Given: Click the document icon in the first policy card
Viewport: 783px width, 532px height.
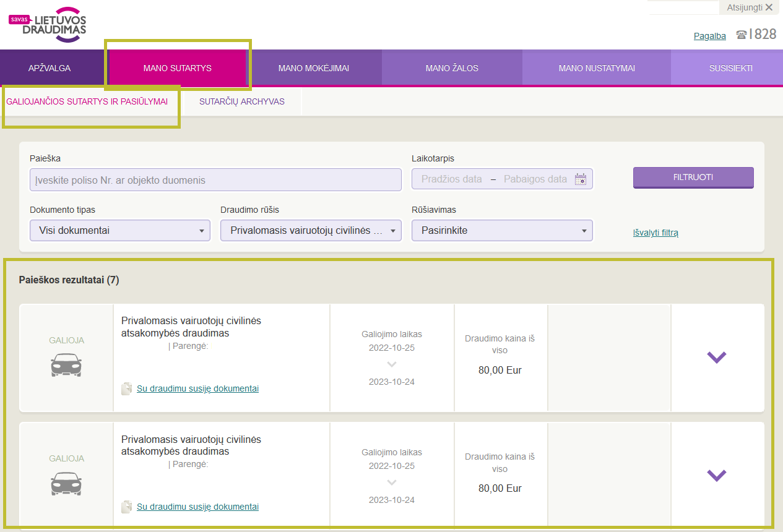Looking at the screenshot, I should (126, 388).
